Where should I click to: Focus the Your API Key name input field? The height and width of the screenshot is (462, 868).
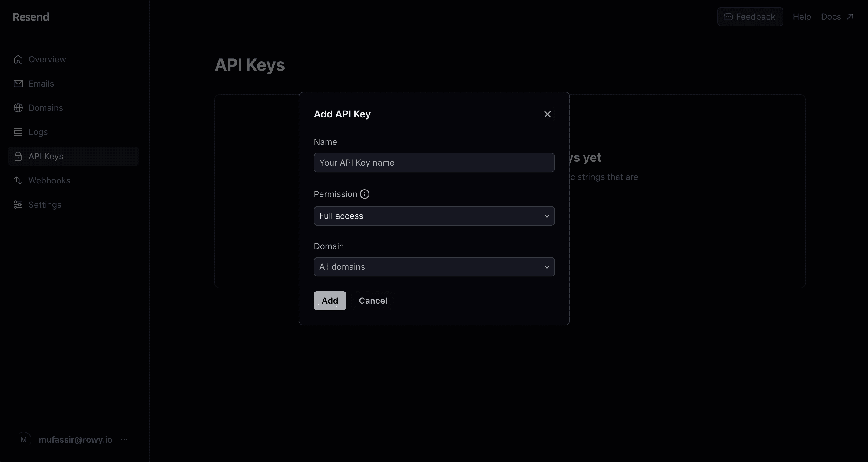434,162
